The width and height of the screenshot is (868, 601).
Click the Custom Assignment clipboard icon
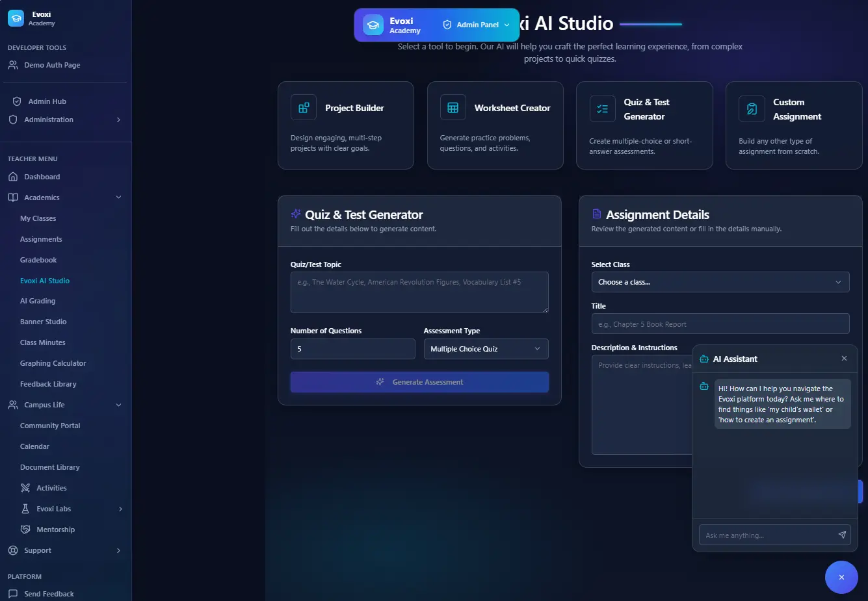[752, 109]
